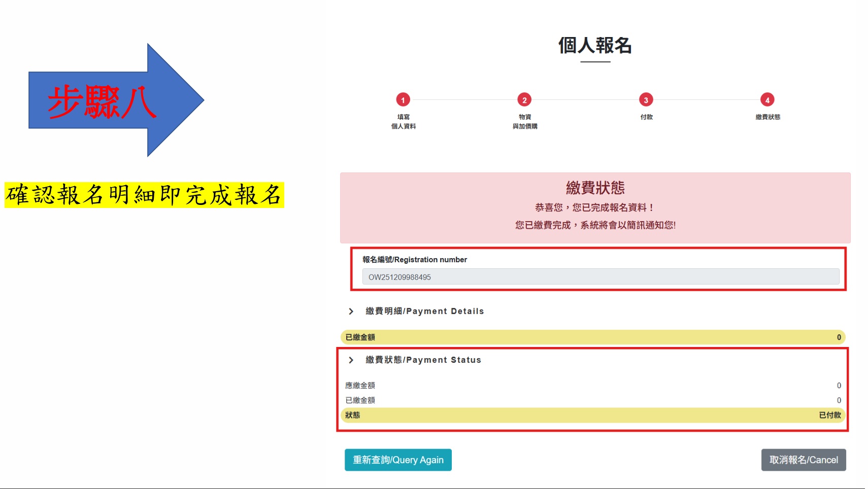868x489 pixels.
Task: Click the 付款 step label
Action: (x=646, y=117)
